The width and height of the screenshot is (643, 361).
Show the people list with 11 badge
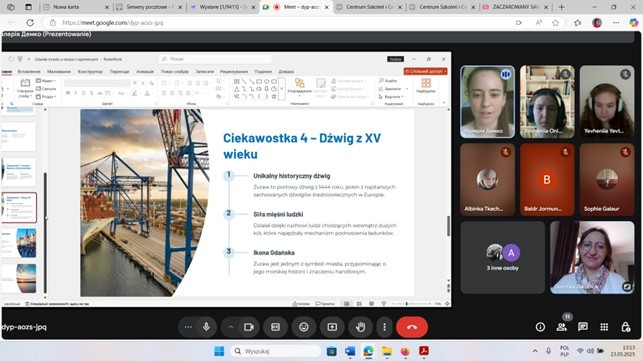(562, 327)
